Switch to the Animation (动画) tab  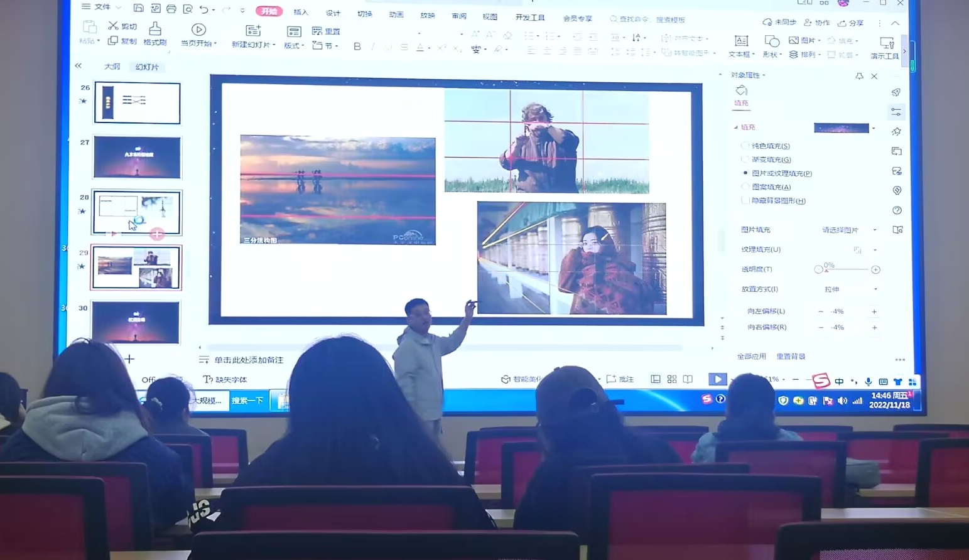396,14
